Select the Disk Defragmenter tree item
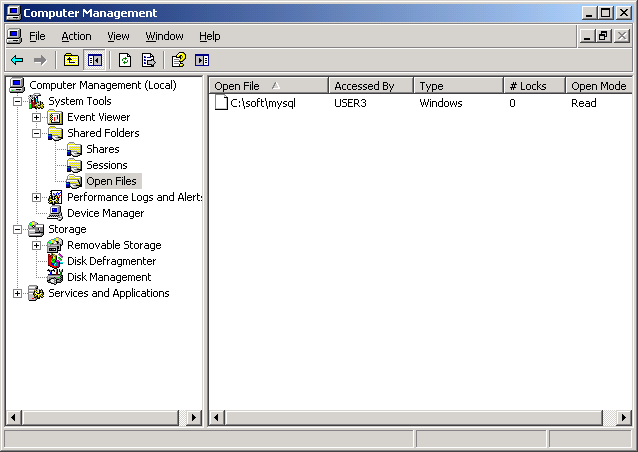638x452 pixels. click(x=111, y=261)
